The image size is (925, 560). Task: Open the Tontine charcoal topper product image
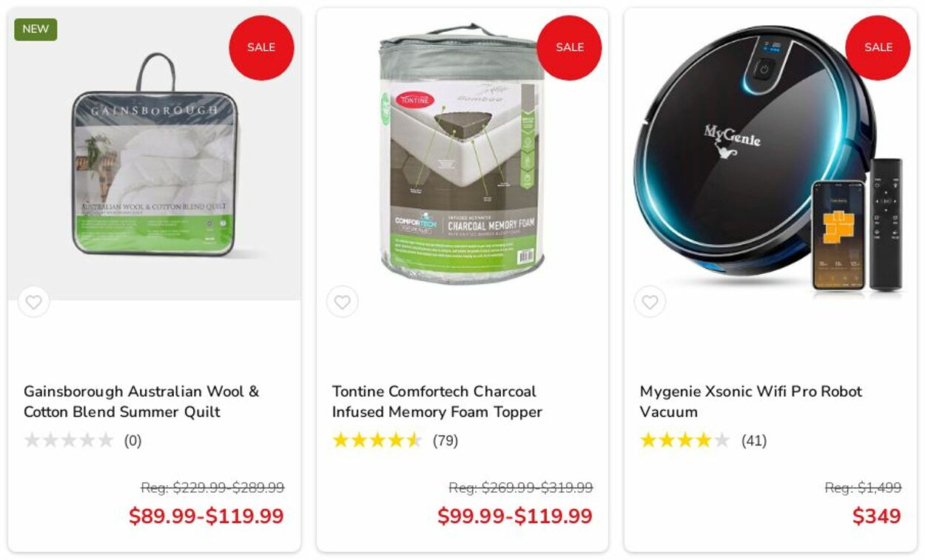pyautogui.click(x=462, y=154)
